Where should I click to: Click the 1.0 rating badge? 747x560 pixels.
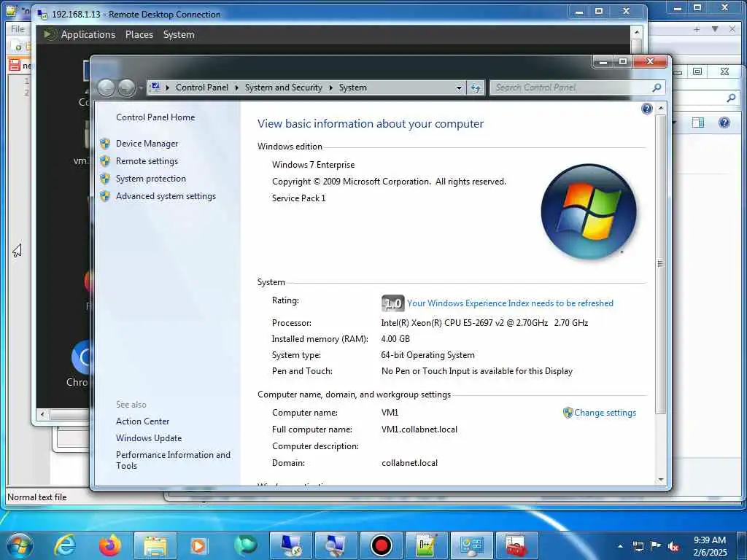point(392,303)
